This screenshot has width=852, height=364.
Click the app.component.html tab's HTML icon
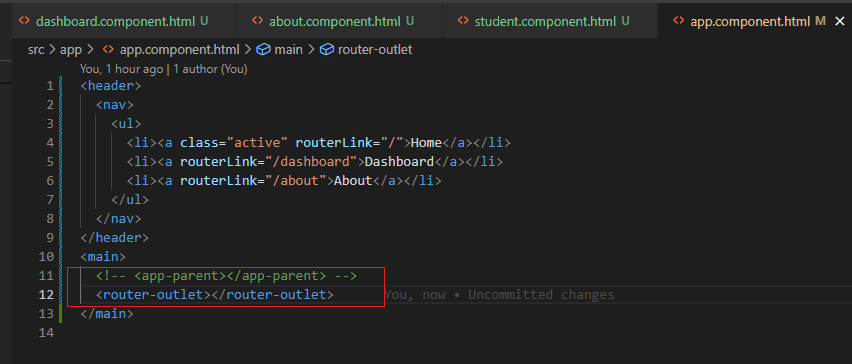click(x=678, y=21)
